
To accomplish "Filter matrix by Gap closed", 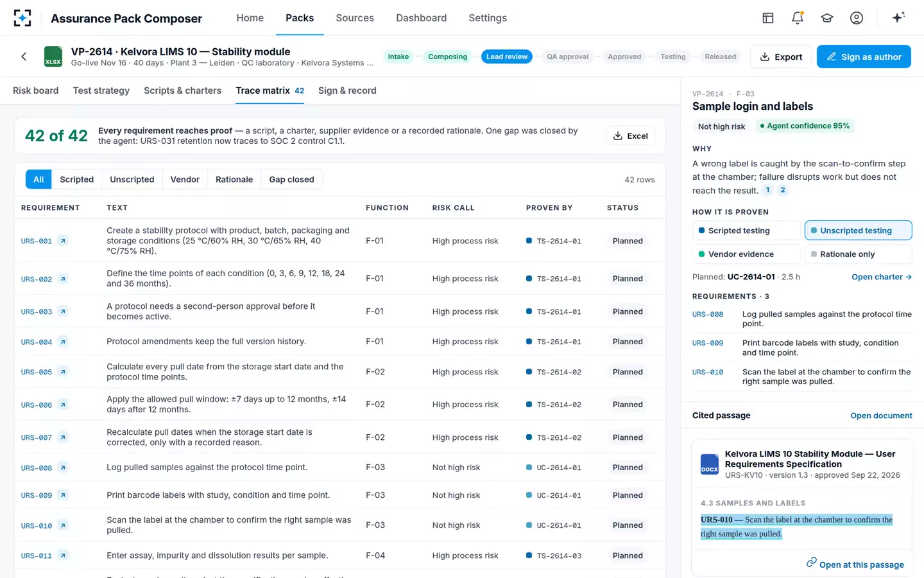I will [291, 179].
